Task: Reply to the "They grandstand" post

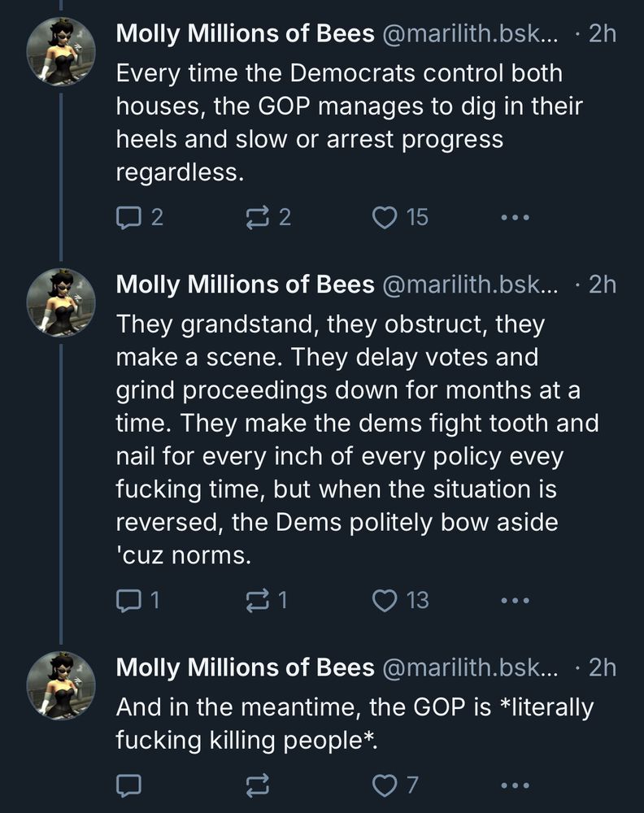Action: (x=130, y=600)
